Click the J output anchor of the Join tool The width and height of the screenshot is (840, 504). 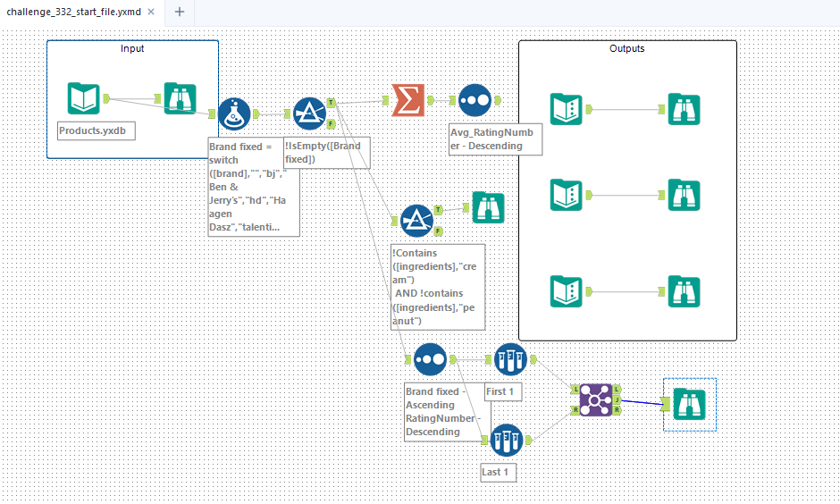click(x=617, y=400)
